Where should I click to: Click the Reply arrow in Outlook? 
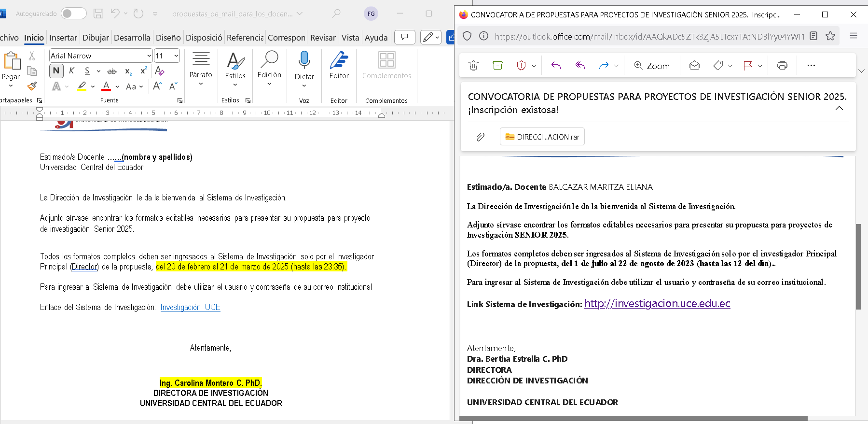click(x=556, y=65)
